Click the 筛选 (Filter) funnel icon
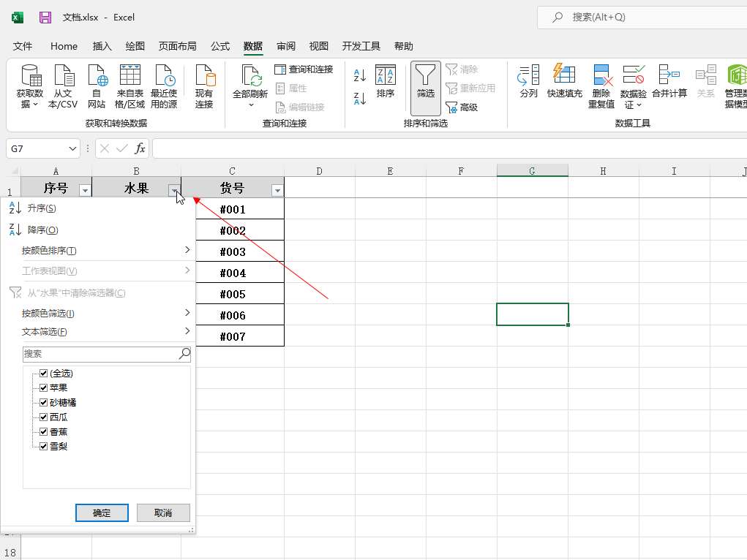Viewport: 747px width, 560px height. pos(425,76)
